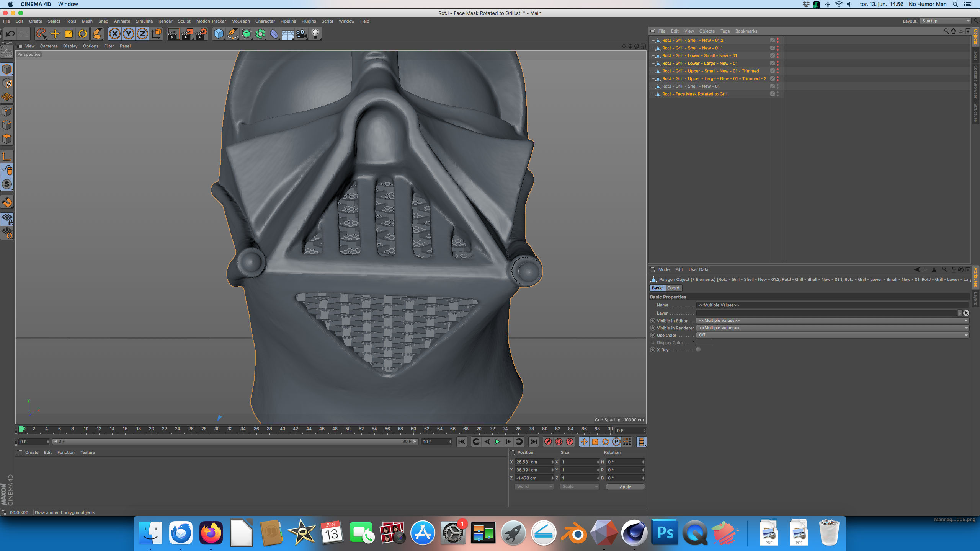Jump to start of timeline
This screenshot has height=551, width=980.
[462, 442]
